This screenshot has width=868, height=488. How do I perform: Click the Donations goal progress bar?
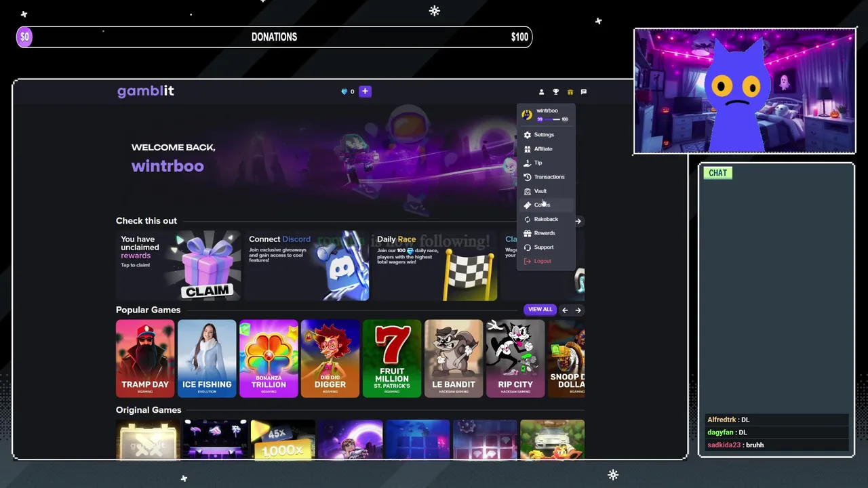click(275, 37)
